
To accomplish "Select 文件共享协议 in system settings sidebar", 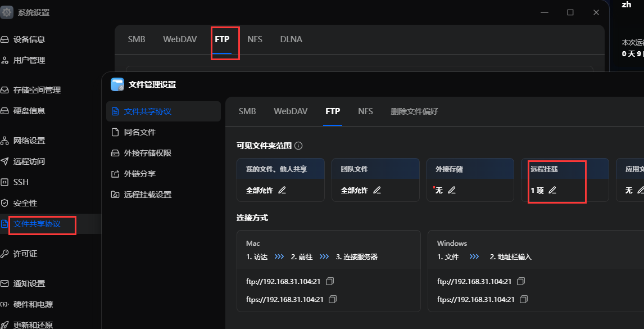I will tap(37, 224).
